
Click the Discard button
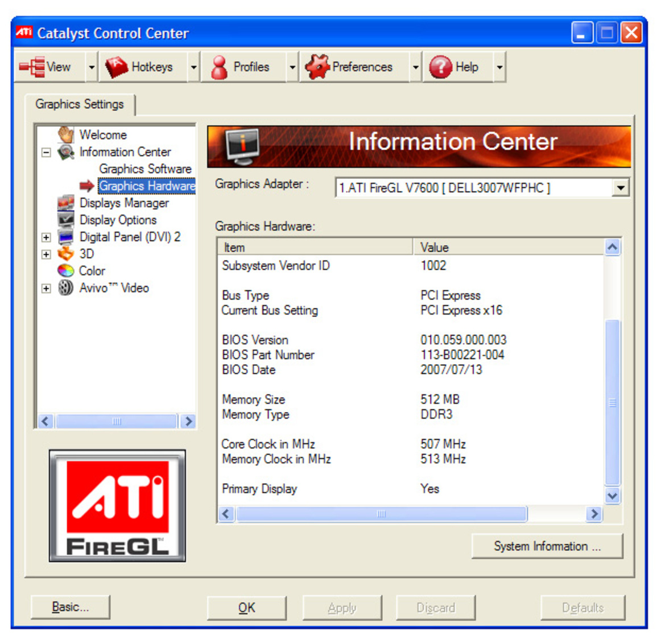[x=436, y=608]
